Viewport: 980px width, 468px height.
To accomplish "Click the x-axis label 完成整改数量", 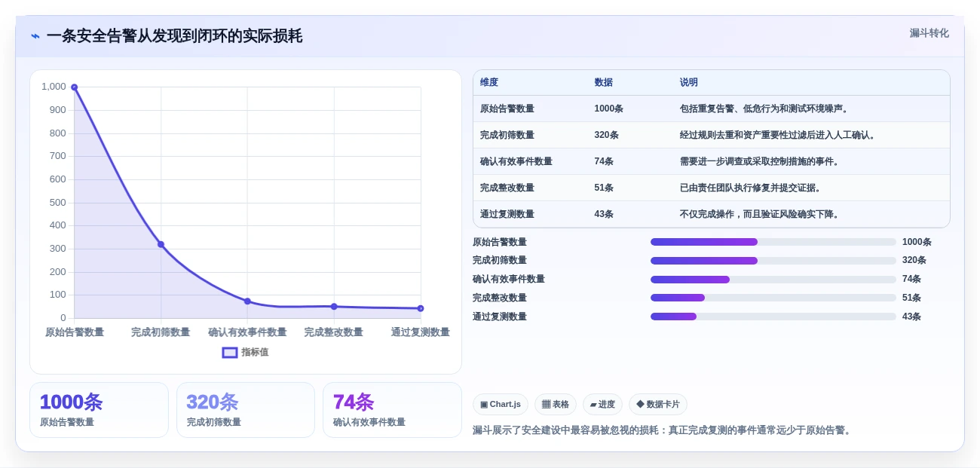I will (x=334, y=332).
